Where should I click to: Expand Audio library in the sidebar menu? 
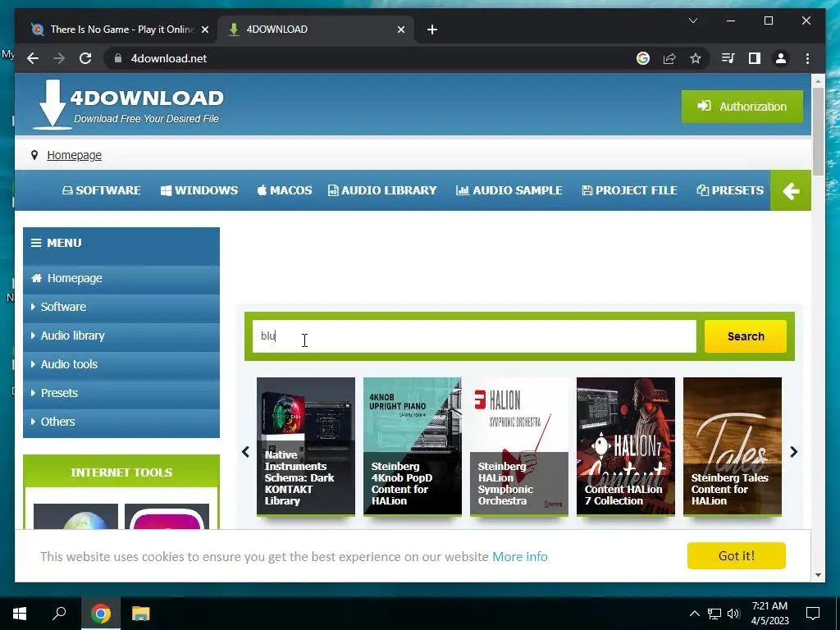(x=121, y=336)
